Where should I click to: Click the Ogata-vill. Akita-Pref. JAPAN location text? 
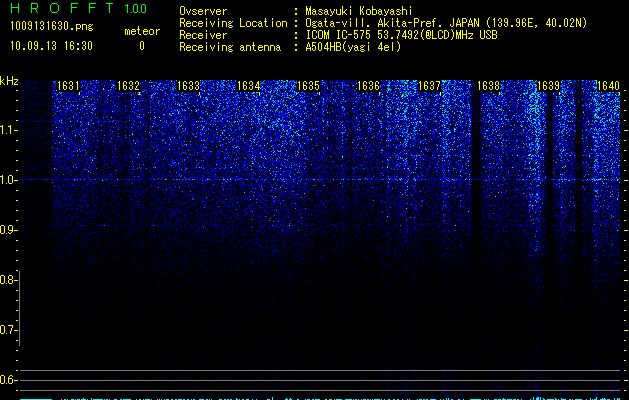(446, 23)
